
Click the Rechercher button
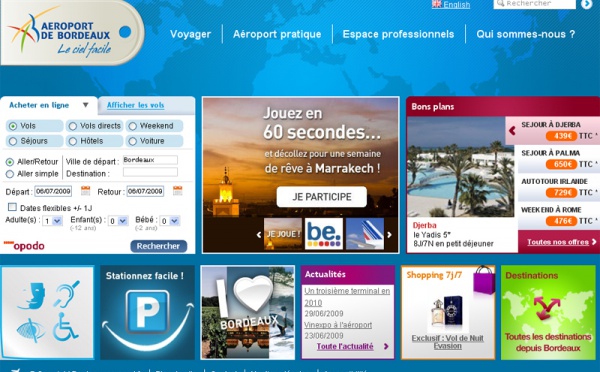158,246
